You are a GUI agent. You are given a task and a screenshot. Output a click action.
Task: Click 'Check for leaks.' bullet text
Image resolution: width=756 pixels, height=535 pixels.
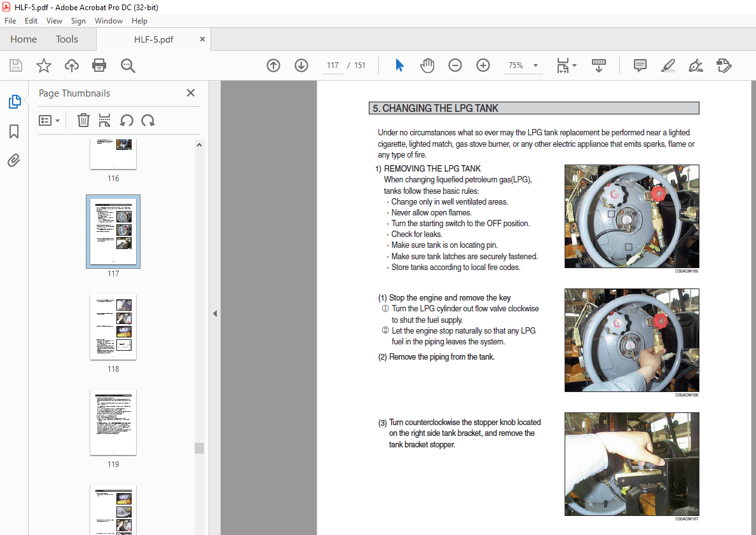pos(416,234)
